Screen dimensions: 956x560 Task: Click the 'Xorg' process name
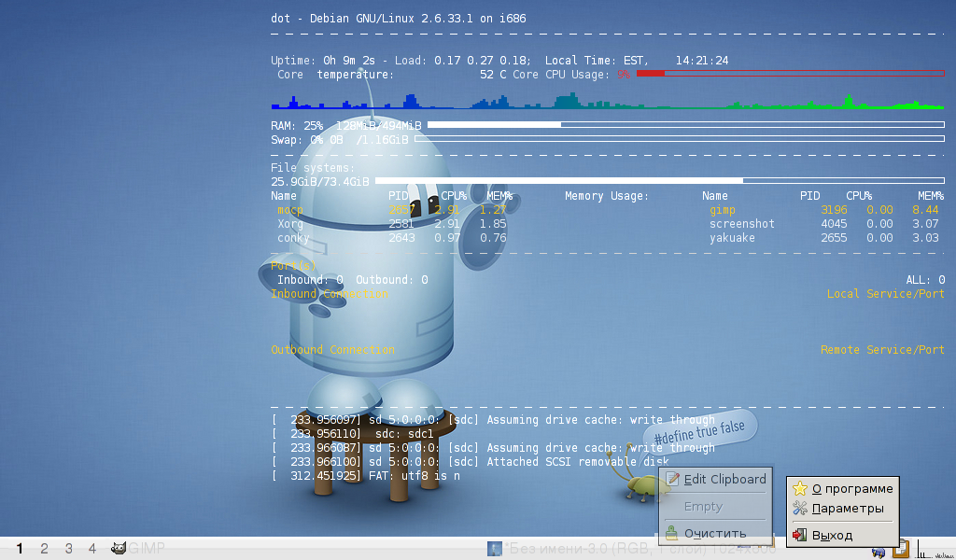coord(290,224)
